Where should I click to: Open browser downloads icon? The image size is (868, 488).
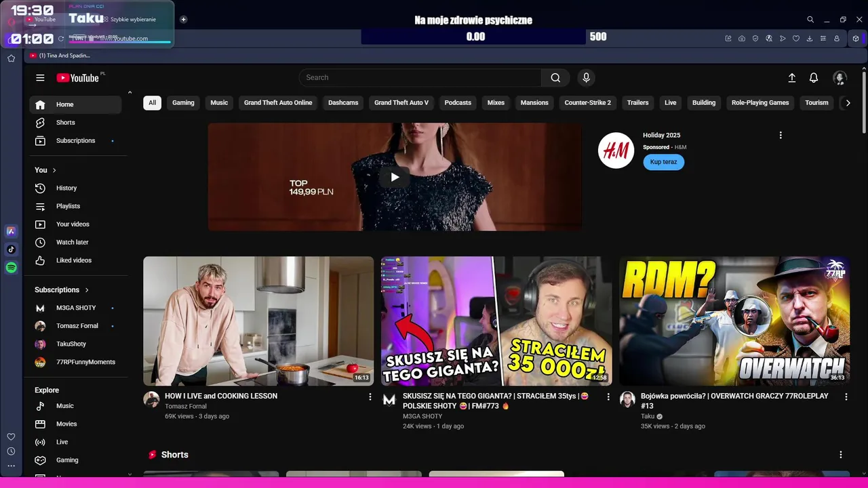pos(810,39)
